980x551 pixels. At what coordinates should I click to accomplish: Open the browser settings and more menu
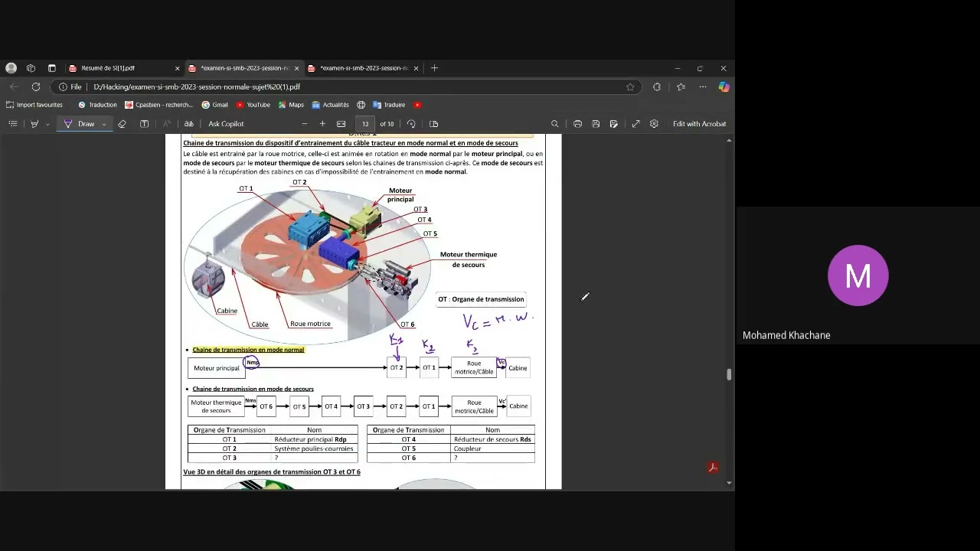[703, 86]
